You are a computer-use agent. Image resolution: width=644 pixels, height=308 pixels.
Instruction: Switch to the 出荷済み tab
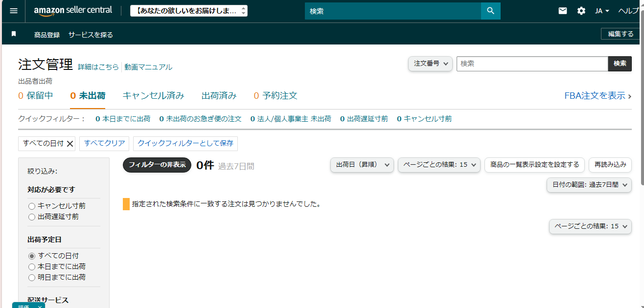[x=219, y=96]
